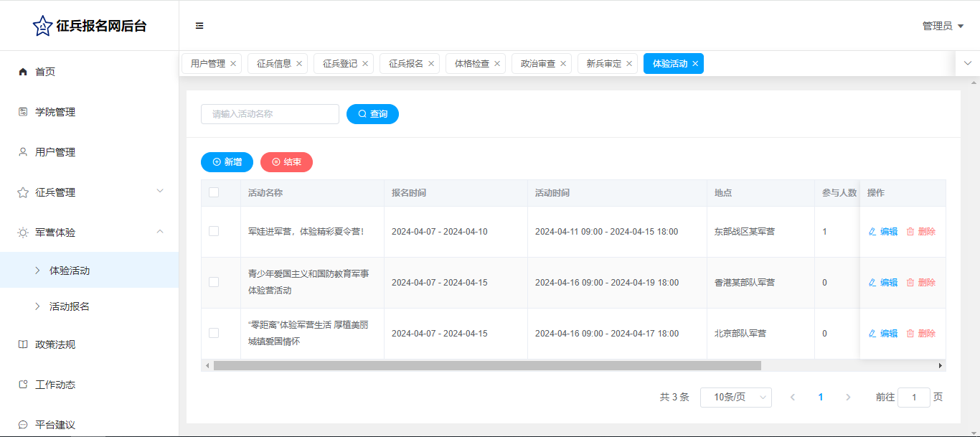The image size is (980, 437).
Task: Click the book icon for 政策法规
Action: [23, 344]
